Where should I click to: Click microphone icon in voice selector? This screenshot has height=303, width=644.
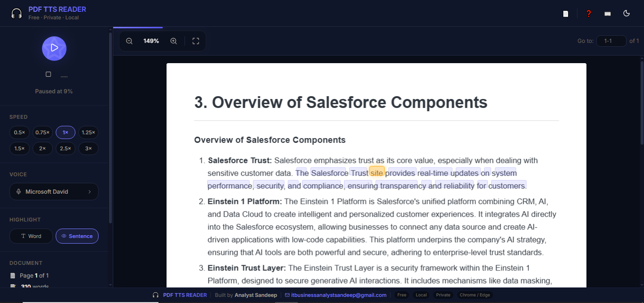(x=19, y=192)
